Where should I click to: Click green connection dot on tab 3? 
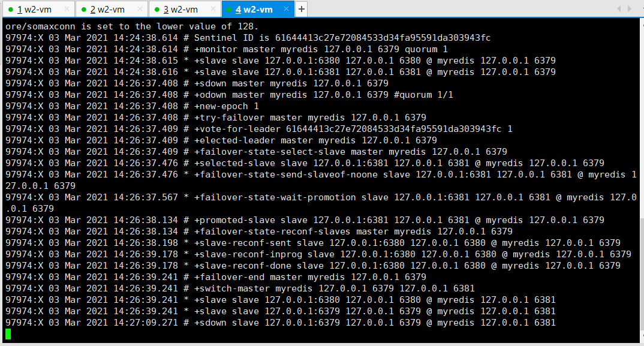tap(157, 10)
